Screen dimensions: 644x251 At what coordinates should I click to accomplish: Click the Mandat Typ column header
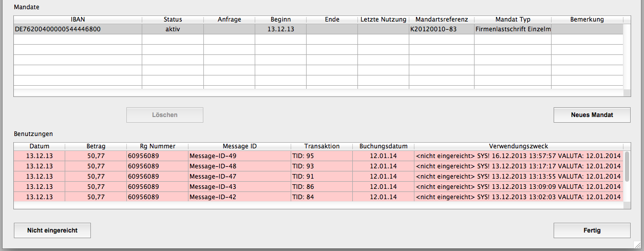[x=513, y=20]
